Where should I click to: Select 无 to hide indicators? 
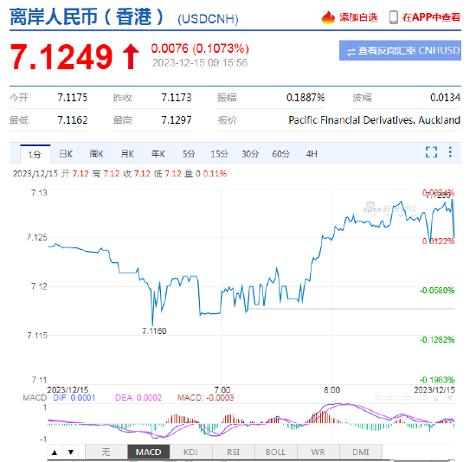(x=106, y=452)
